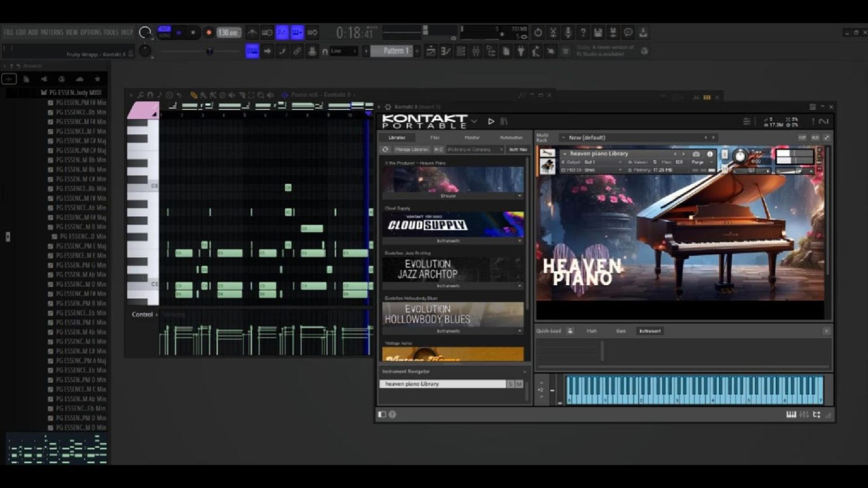
Task: Switch to the Monitor tab in Kontakt
Action: coord(472,137)
